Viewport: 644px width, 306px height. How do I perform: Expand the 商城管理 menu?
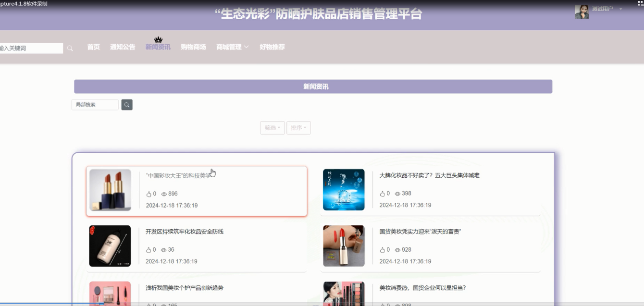point(233,47)
